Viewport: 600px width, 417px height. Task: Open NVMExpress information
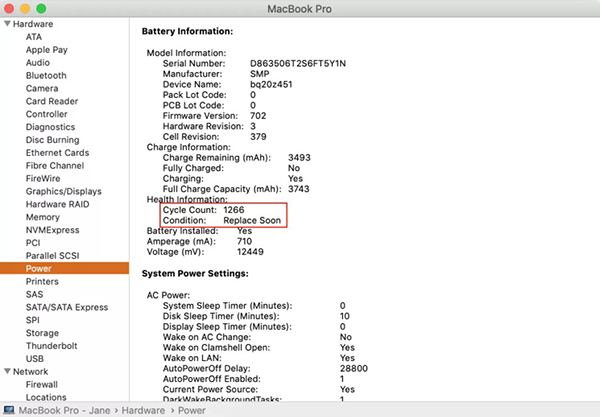pos(52,230)
